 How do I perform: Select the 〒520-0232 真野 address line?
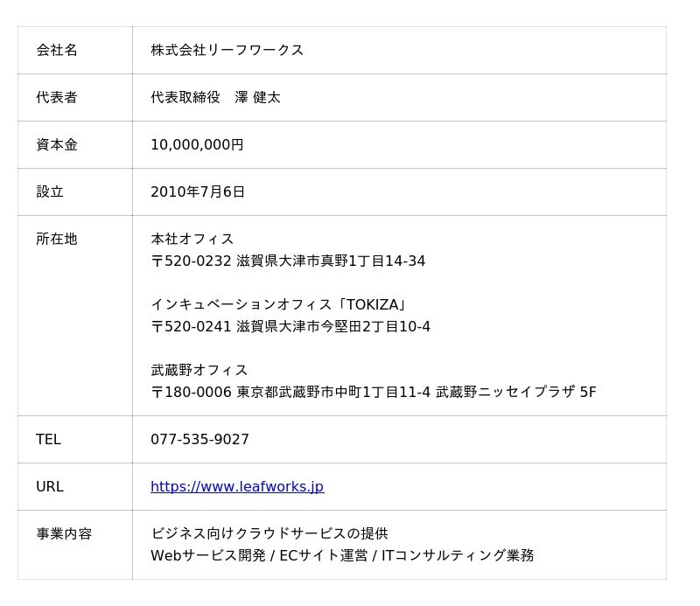tap(288, 261)
